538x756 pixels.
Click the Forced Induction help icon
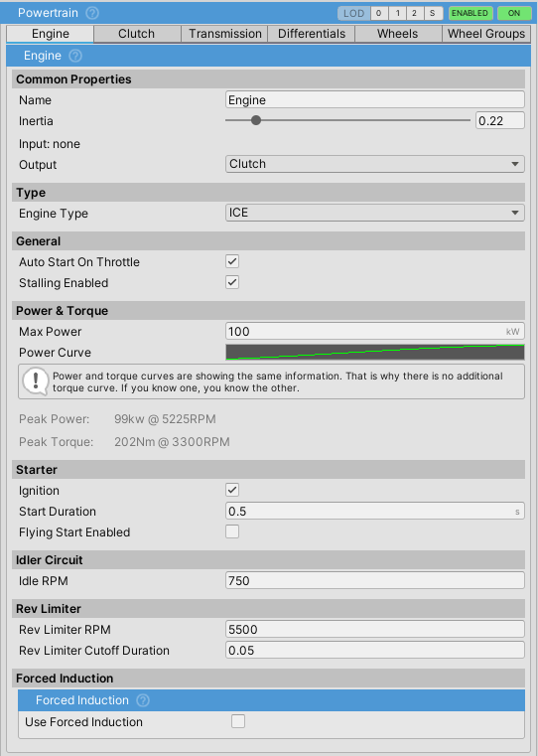click(143, 700)
